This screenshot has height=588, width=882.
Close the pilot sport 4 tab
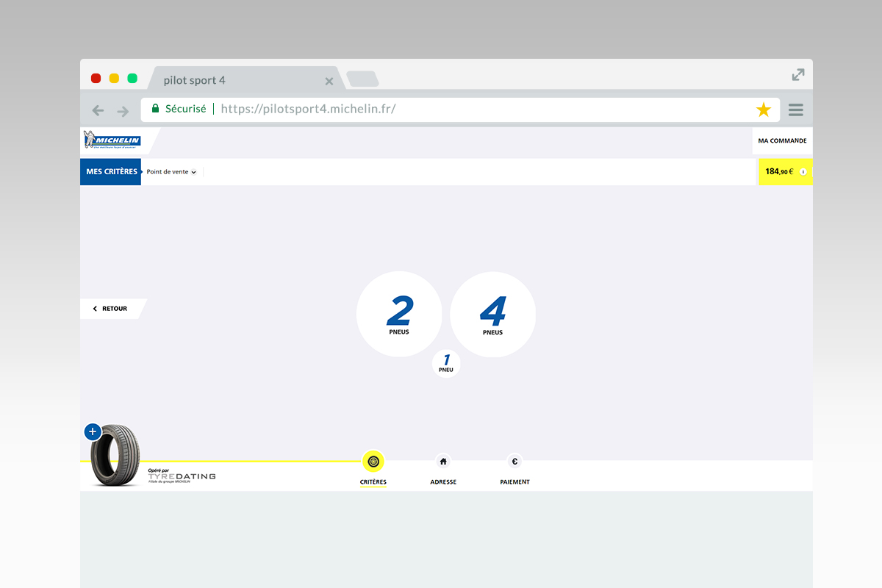[329, 82]
